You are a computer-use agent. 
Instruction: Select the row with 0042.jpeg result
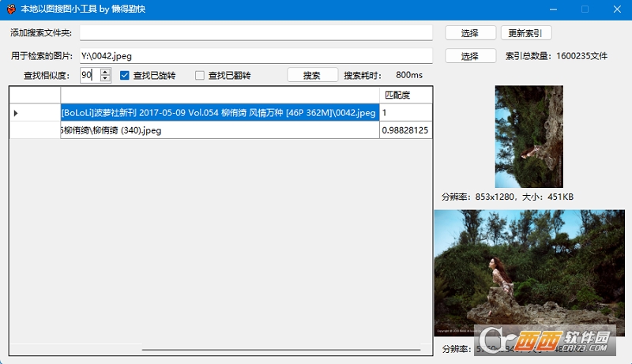coord(220,113)
